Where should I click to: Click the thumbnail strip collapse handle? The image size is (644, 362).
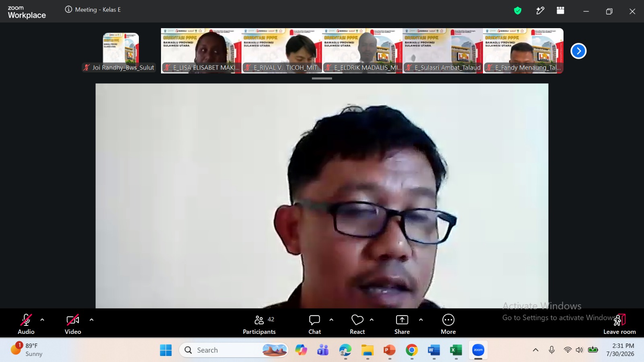point(322,78)
